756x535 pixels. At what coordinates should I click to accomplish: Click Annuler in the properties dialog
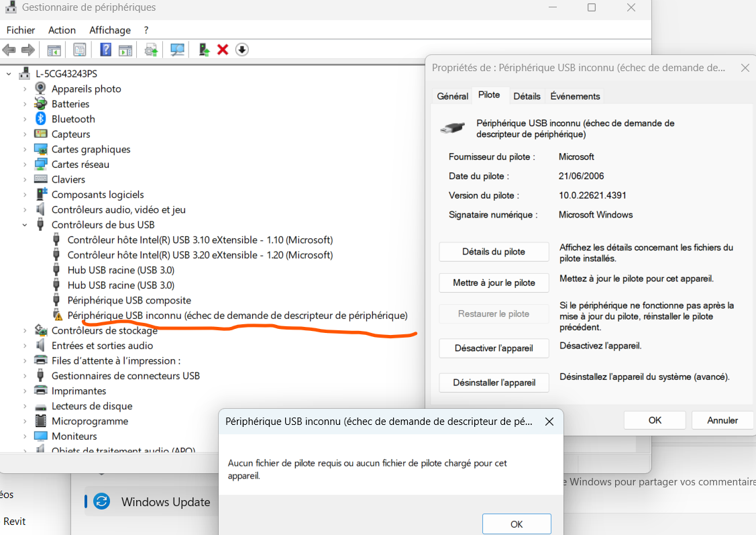point(722,420)
